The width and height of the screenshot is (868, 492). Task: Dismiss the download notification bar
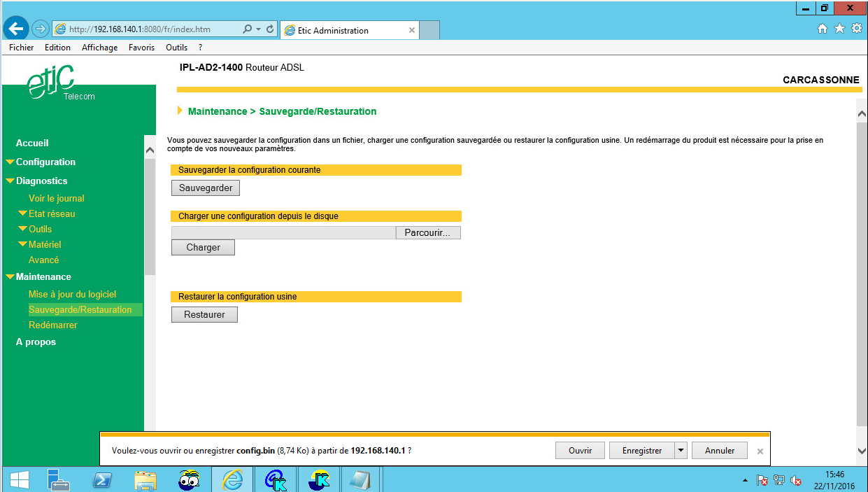coord(760,451)
